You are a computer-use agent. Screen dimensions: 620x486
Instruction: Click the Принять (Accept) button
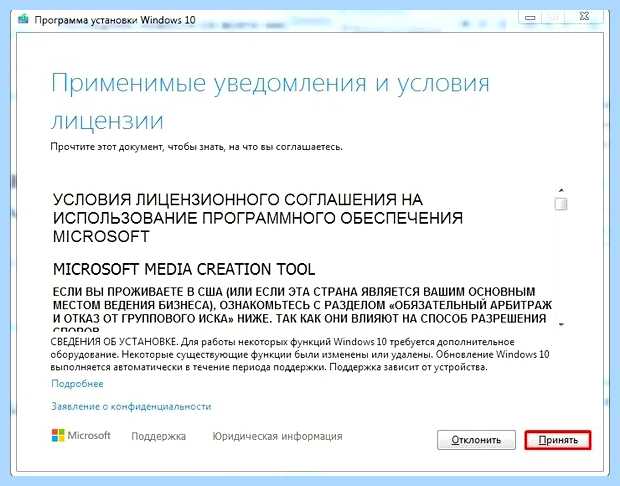[x=558, y=440]
